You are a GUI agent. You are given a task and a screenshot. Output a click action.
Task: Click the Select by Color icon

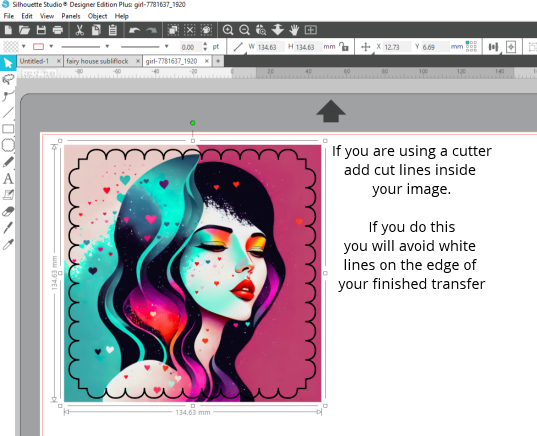[206, 30]
